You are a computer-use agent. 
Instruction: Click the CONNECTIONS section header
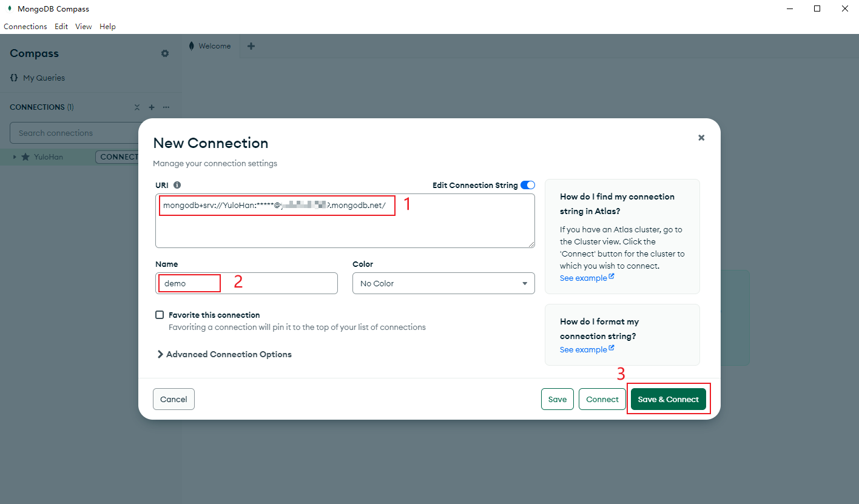42,107
